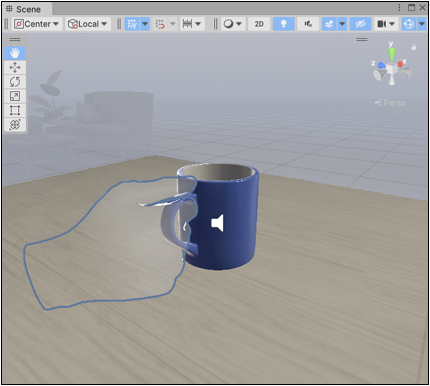
Task: Expand the grid visibility options arrow
Action: pos(145,24)
